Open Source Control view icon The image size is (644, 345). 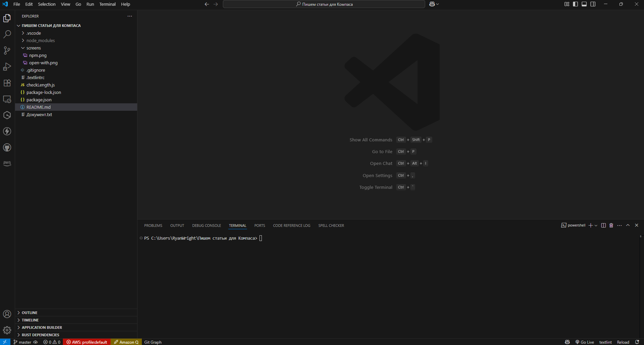[x=7, y=50]
